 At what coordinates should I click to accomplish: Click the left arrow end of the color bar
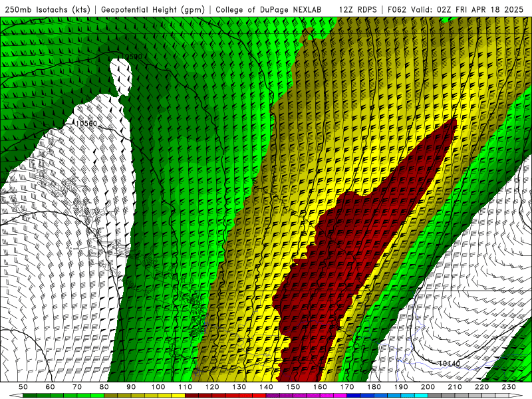click(x=16, y=396)
